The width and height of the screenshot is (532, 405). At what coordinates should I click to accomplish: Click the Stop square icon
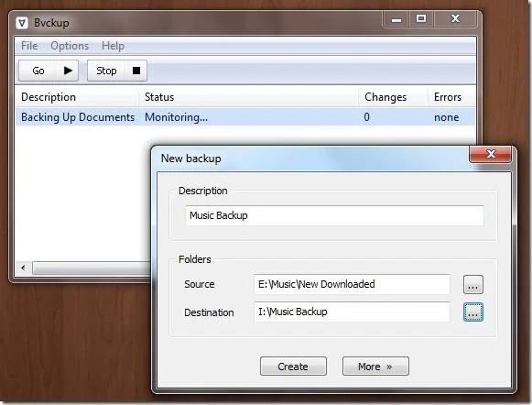[136, 71]
